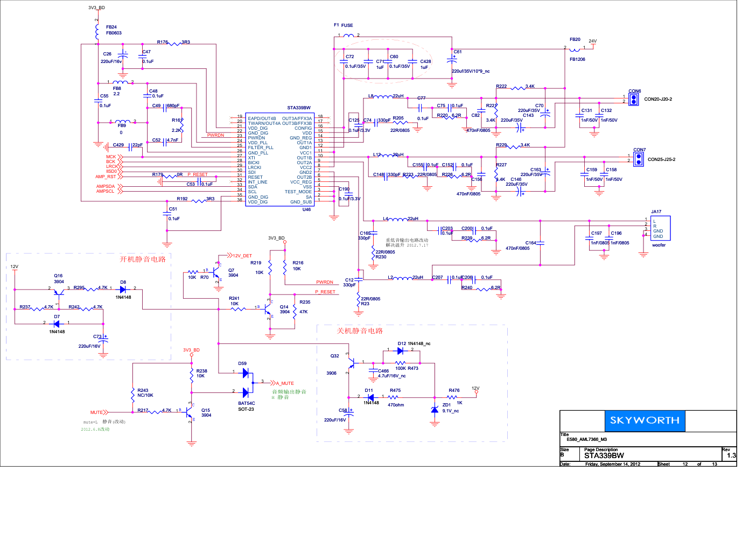756x534 pixels.
Task: Click the JA17 woofer jack block
Action: tap(660, 228)
